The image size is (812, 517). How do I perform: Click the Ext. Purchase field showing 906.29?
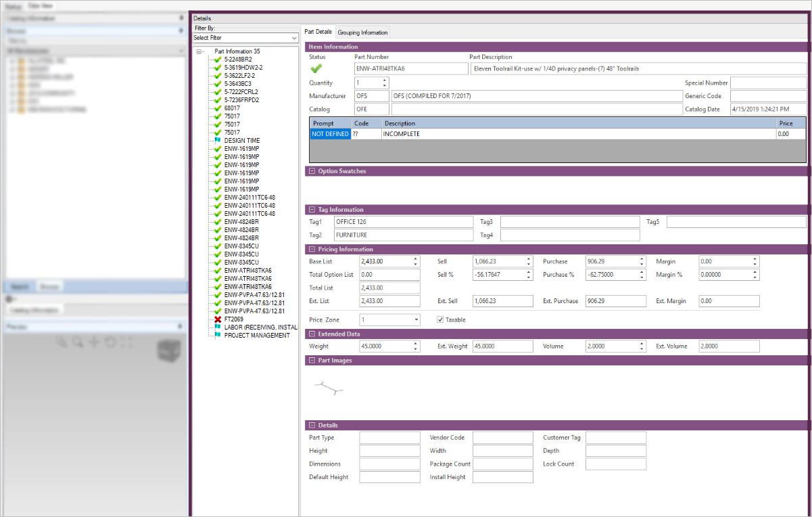coord(616,301)
